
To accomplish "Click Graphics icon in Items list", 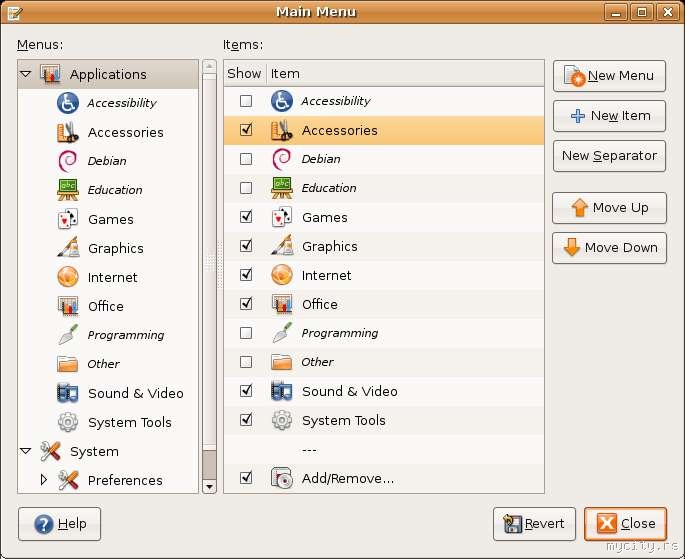I will coord(282,246).
